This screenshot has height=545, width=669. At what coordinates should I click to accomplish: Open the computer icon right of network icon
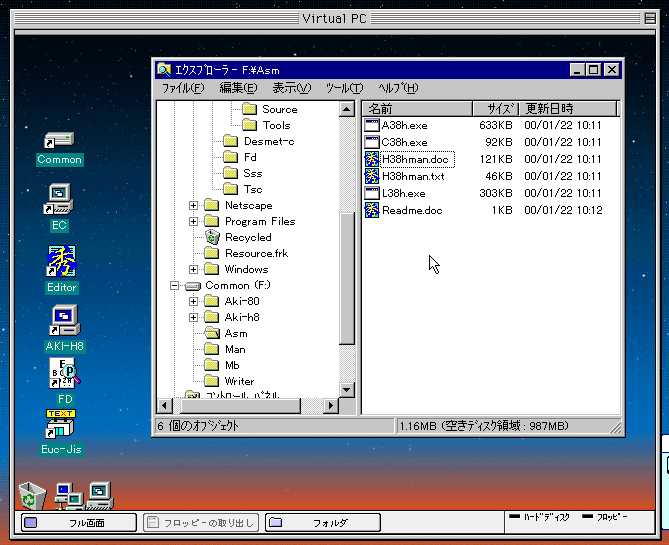99,495
